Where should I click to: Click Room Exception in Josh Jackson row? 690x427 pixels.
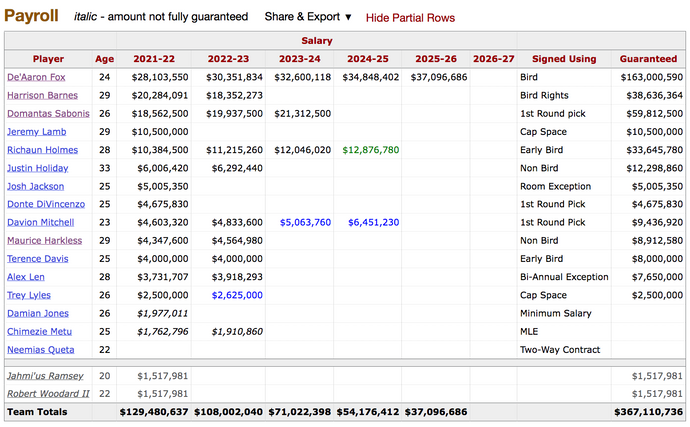pos(555,186)
